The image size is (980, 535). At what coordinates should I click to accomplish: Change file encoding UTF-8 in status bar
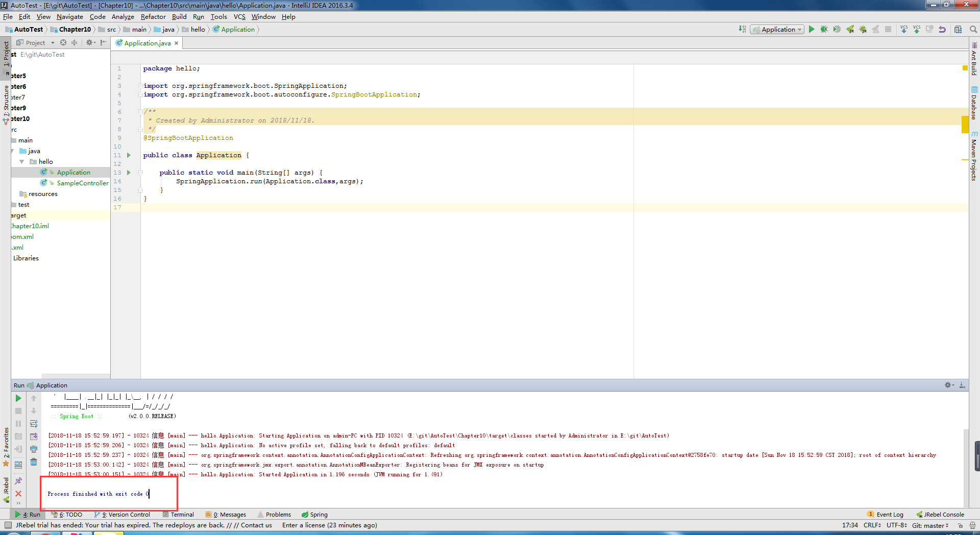pos(896,525)
